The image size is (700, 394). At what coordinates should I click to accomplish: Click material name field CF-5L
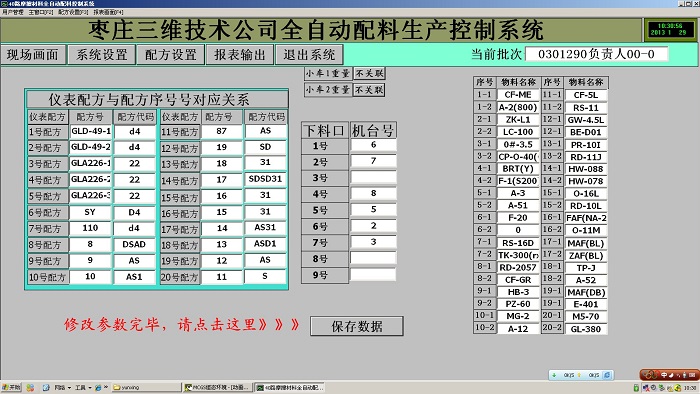coord(586,95)
